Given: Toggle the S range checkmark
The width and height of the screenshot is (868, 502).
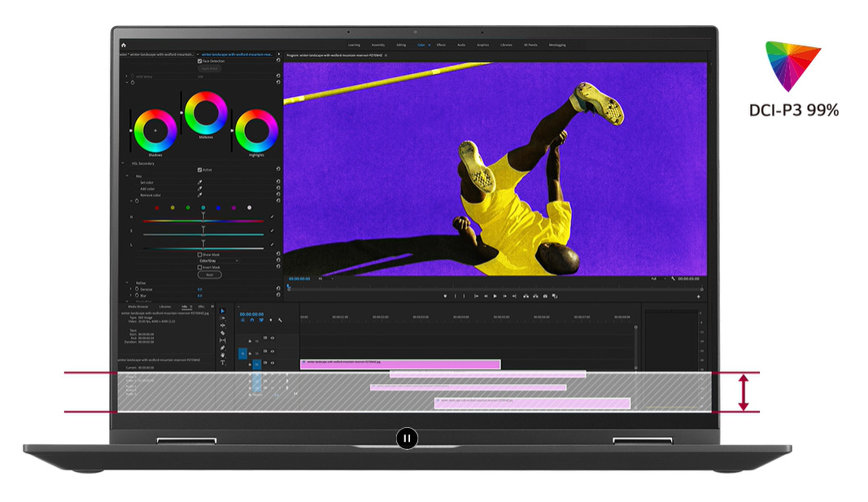Looking at the screenshot, I should point(272,231).
